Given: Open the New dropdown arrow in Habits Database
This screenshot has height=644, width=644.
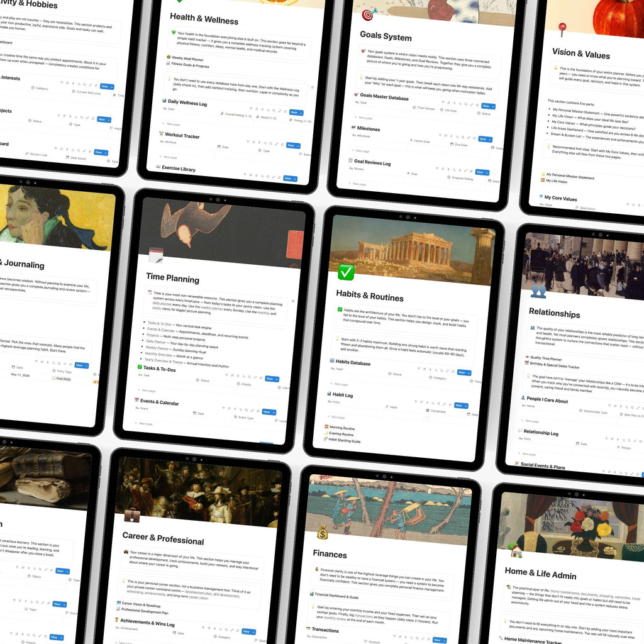Looking at the screenshot, I should 469,373.
